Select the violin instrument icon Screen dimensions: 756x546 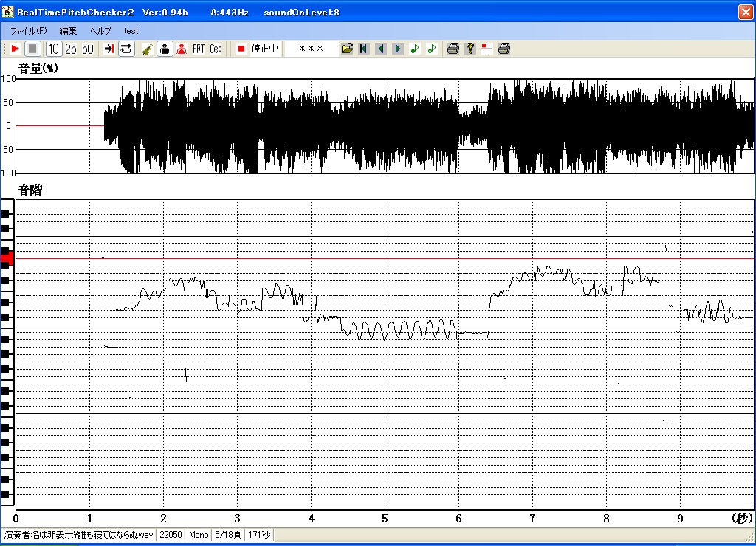[x=148, y=49]
